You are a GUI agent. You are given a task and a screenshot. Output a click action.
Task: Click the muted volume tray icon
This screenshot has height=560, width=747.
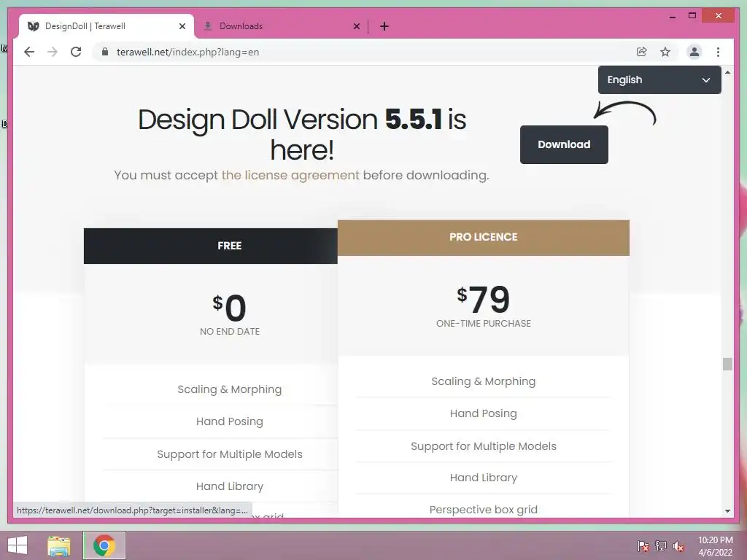pos(678,545)
